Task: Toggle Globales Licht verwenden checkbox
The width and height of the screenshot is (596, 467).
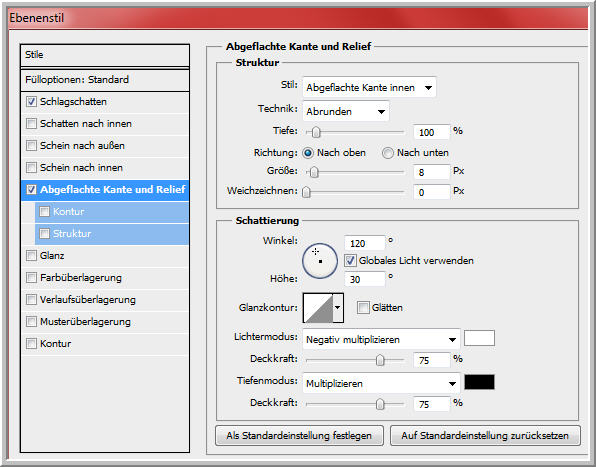Action: [350, 261]
